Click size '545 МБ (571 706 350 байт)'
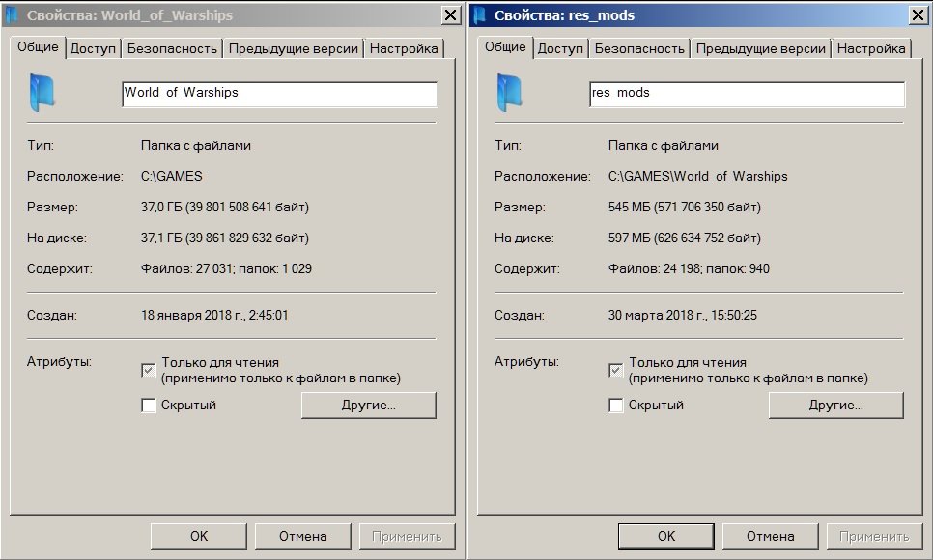933x560 pixels. point(684,207)
